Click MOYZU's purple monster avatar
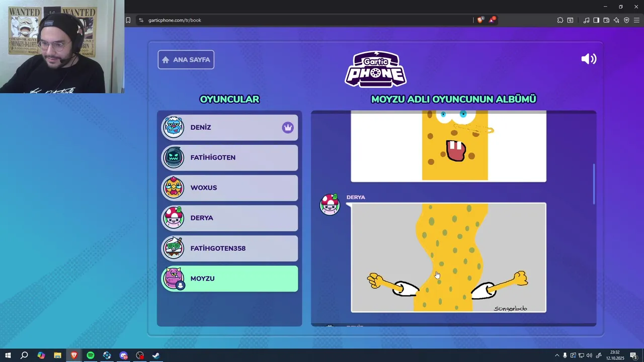Viewport: 644px width, 362px height. (174, 279)
